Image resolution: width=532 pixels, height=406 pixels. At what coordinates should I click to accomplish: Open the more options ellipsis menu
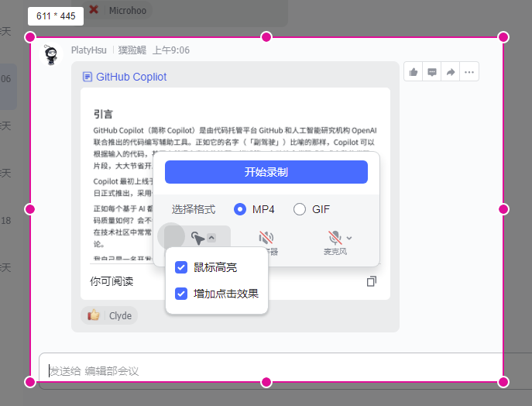point(469,72)
